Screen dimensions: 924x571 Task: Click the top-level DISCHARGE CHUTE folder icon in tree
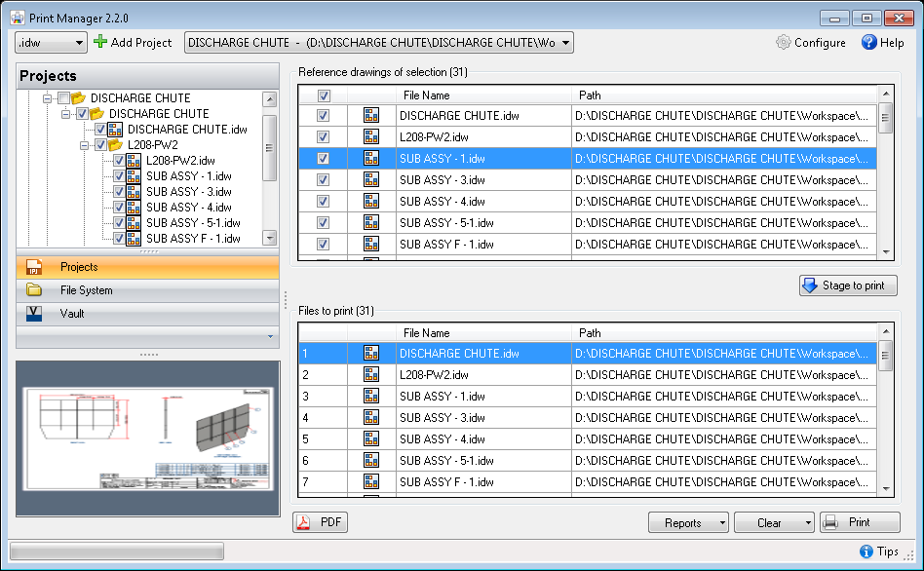(78, 97)
